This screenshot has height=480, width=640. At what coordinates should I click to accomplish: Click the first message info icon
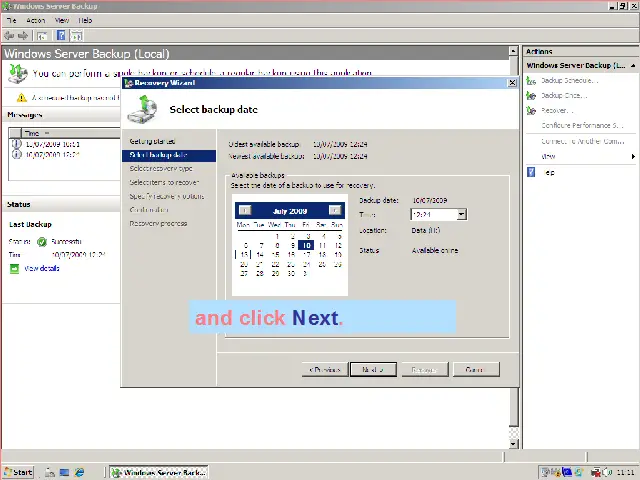click(16, 144)
